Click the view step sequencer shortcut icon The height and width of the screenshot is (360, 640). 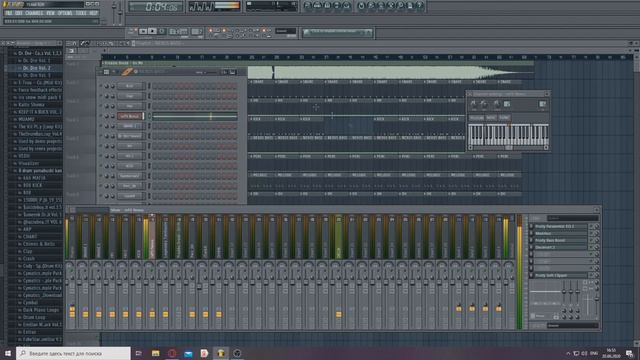[317, 6]
